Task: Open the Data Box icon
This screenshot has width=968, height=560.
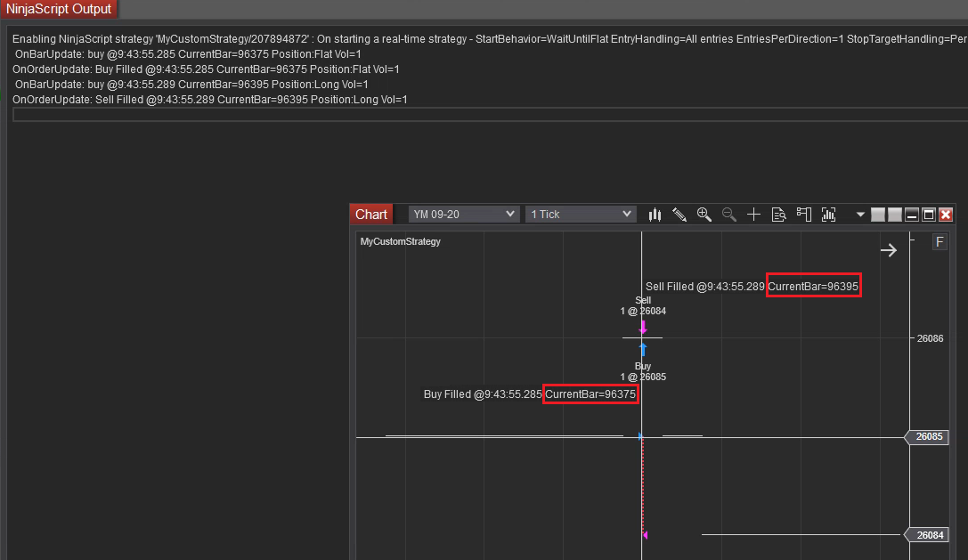Action: point(778,215)
